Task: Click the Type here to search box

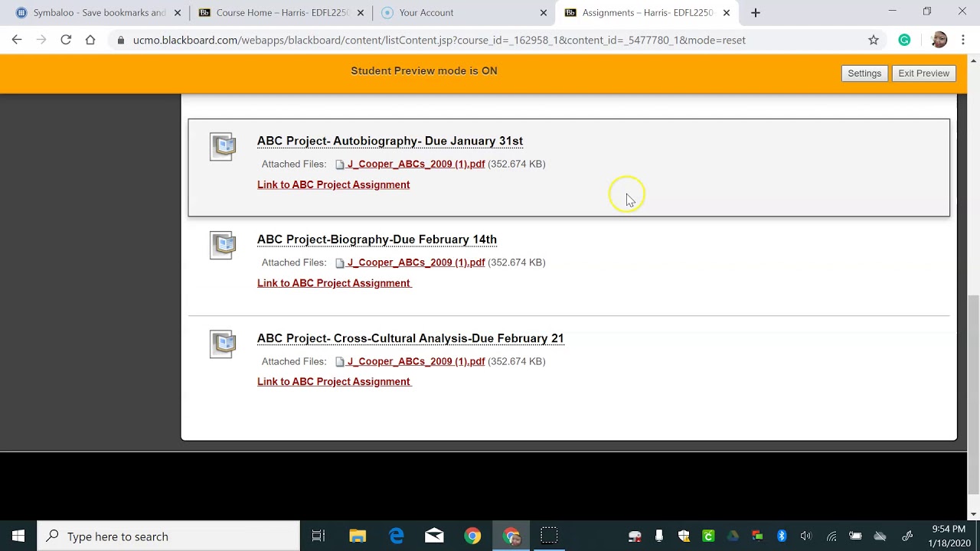Action: click(168, 536)
